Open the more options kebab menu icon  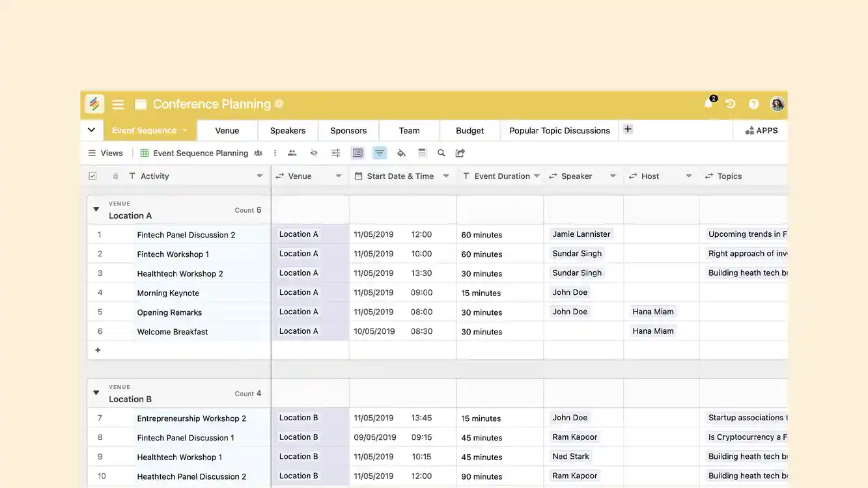(274, 152)
